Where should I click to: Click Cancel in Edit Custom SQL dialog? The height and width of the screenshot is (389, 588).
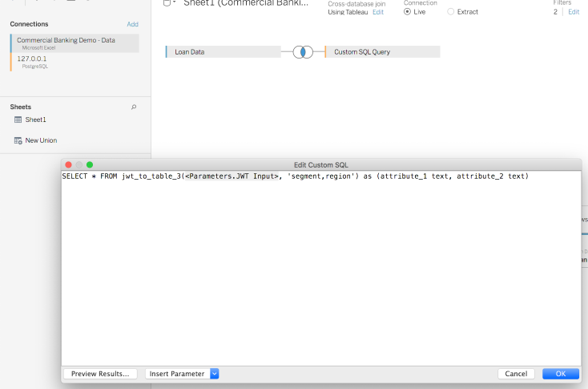tap(516, 374)
